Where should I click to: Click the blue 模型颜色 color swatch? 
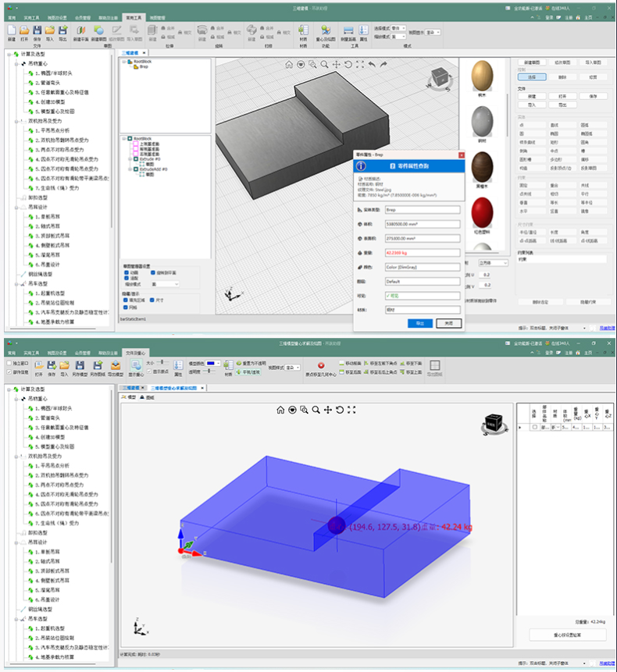coord(212,363)
